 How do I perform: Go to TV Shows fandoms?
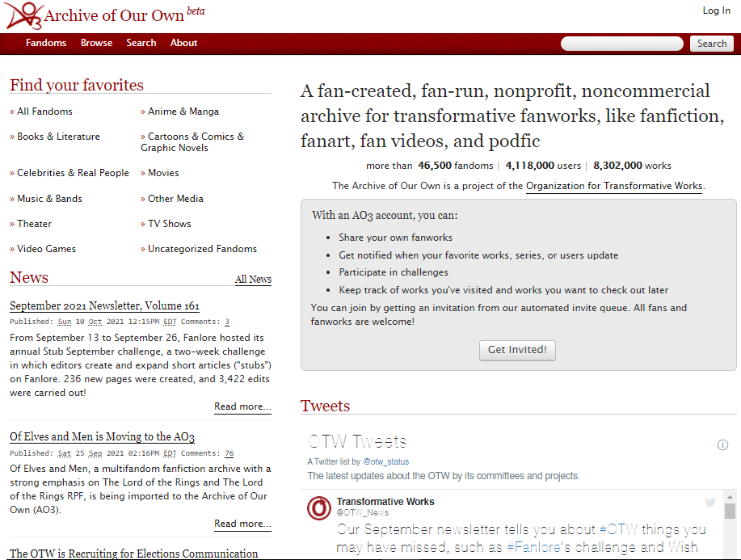tap(169, 224)
